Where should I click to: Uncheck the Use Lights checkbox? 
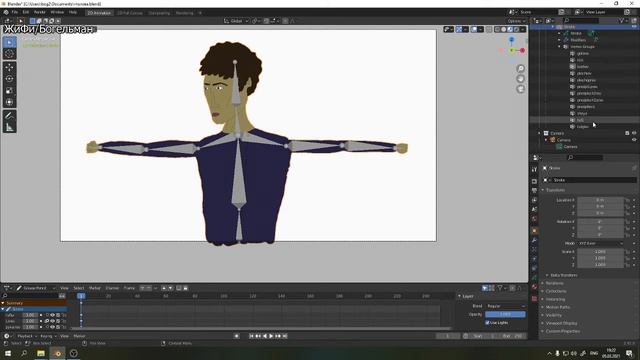coord(487,322)
